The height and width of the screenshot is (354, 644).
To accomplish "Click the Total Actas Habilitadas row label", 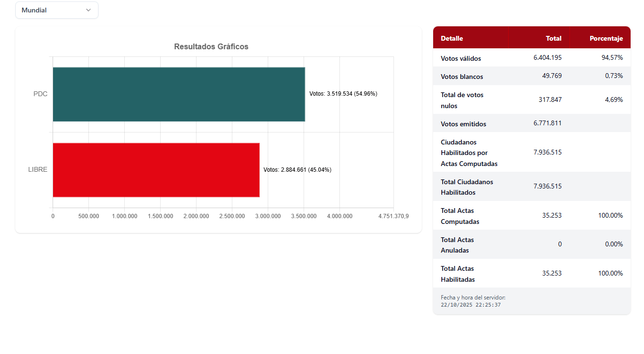I will [458, 274].
